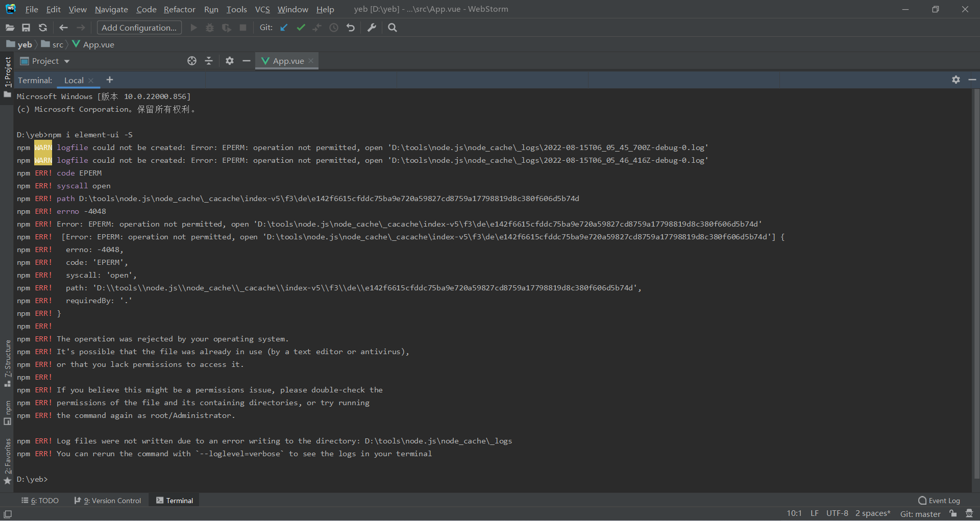Click the Synchronize refresh toolbar icon
The width and height of the screenshot is (980, 521).
coord(43,28)
